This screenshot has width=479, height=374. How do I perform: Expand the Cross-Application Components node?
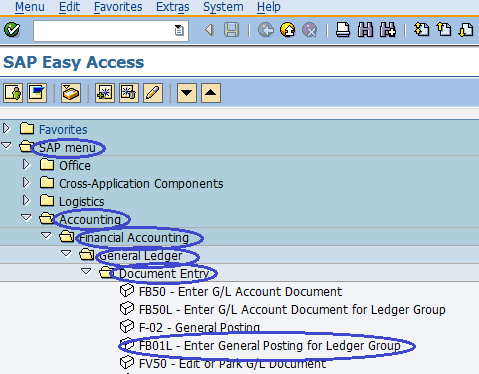(x=26, y=182)
